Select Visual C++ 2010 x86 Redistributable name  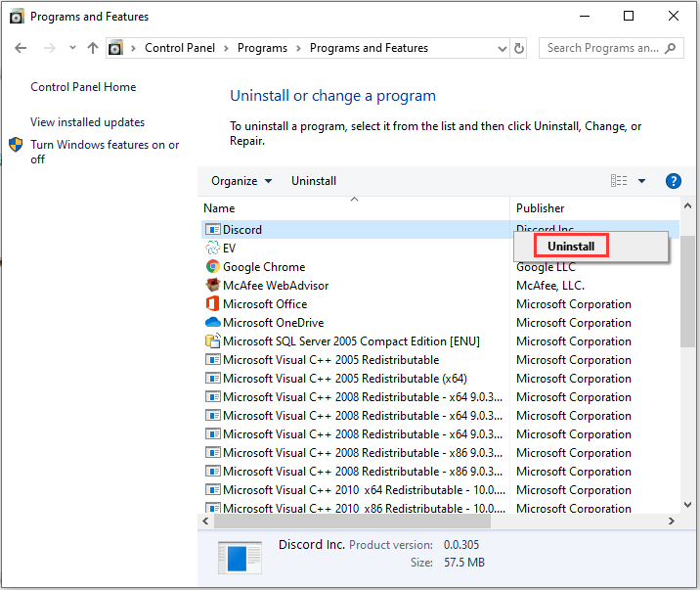364,508
